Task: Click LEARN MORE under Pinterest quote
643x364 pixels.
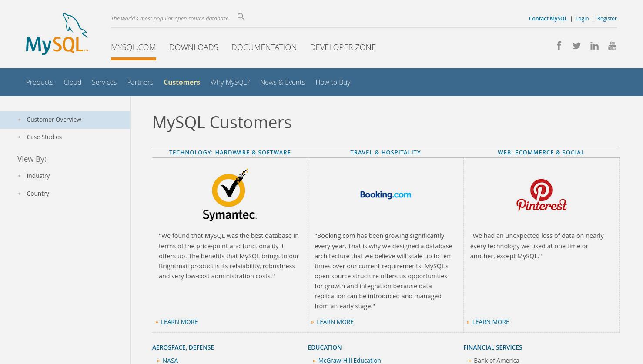Action: coord(491,322)
